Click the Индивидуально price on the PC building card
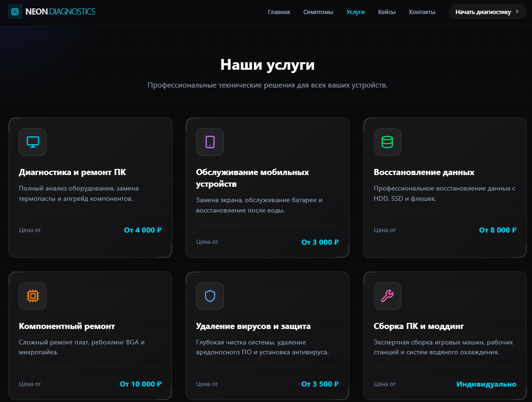Image resolution: width=532 pixels, height=402 pixels. [486, 384]
